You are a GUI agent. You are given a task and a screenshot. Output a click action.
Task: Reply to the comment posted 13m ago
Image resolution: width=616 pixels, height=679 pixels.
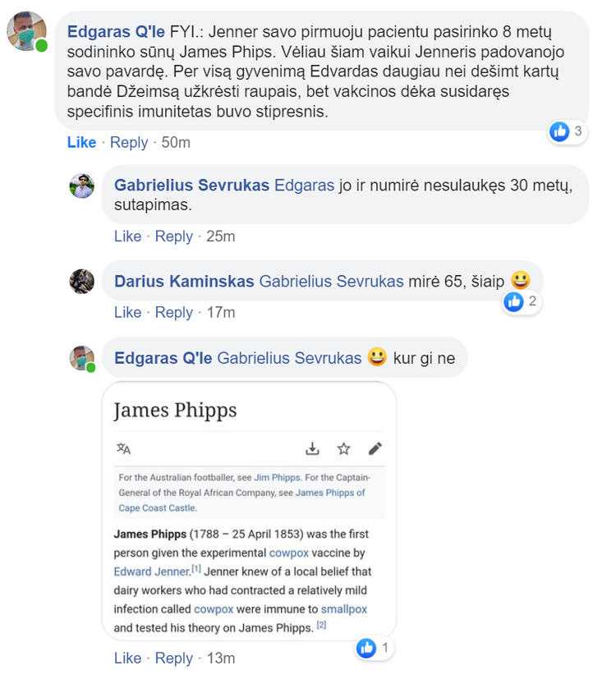click(173, 658)
